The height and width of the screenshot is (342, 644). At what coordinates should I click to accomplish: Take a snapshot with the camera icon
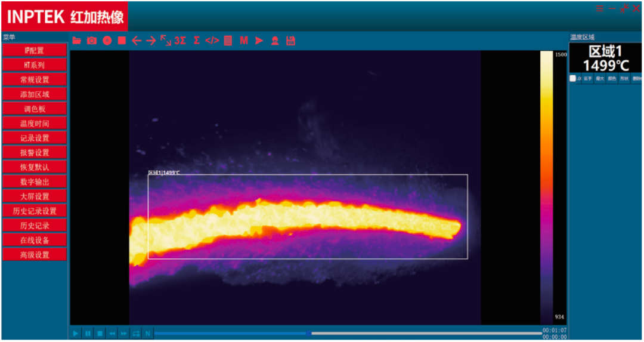[92, 41]
